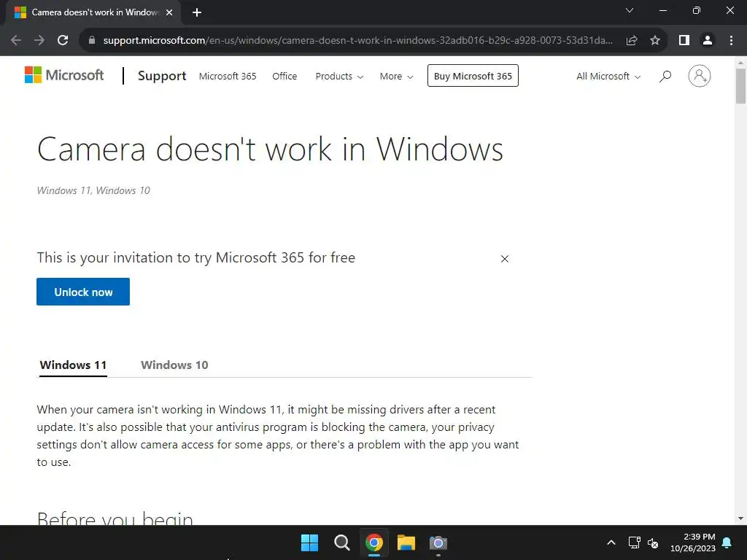Viewport: 747px width, 560px height.
Task: Click the Unlock now button
Action: coord(83,292)
